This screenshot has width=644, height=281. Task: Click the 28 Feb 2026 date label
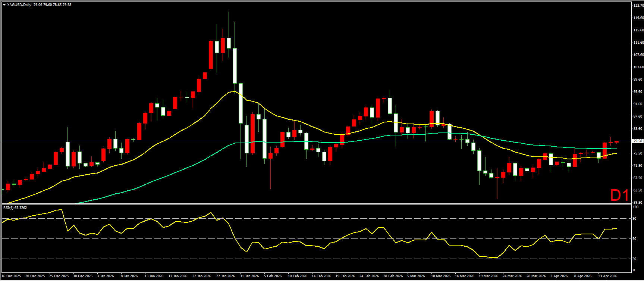point(393,276)
